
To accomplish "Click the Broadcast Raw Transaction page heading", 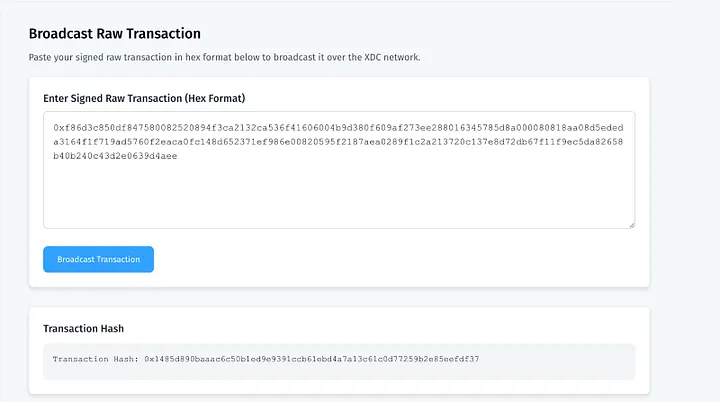I will tap(114, 34).
